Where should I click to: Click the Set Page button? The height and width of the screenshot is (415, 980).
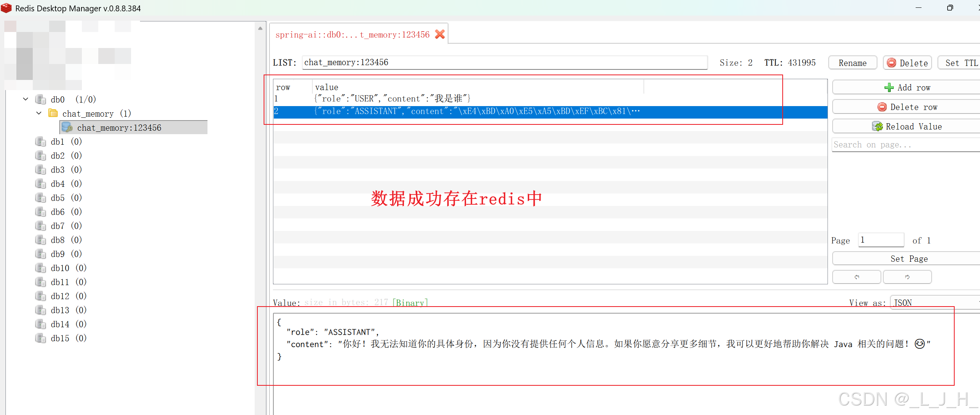click(x=907, y=259)
